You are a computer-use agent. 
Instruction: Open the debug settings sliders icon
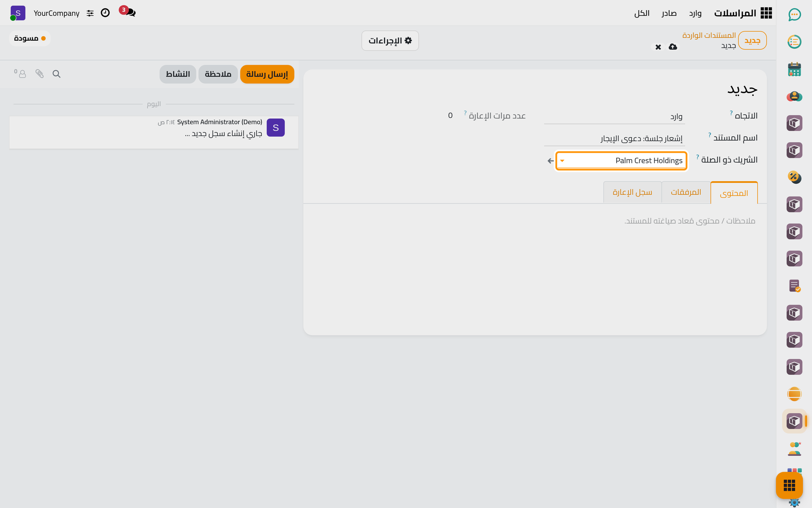click(90, 13)
